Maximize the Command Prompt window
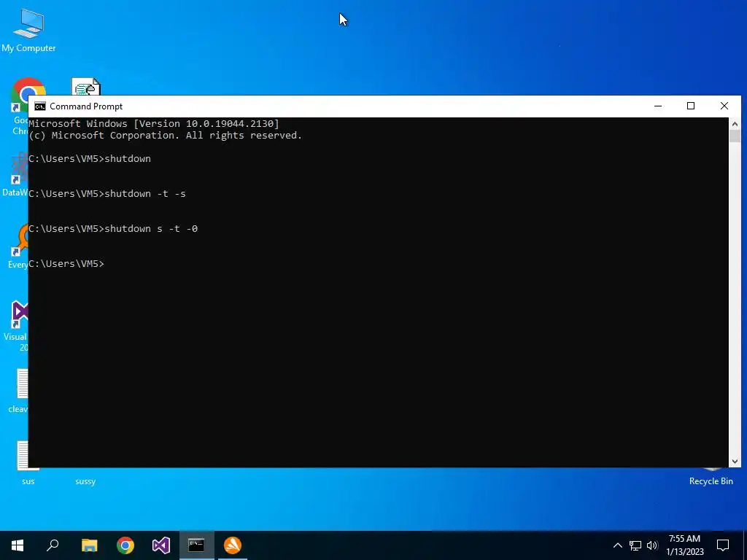Screen dimensions: 747x560 point(691,106)
